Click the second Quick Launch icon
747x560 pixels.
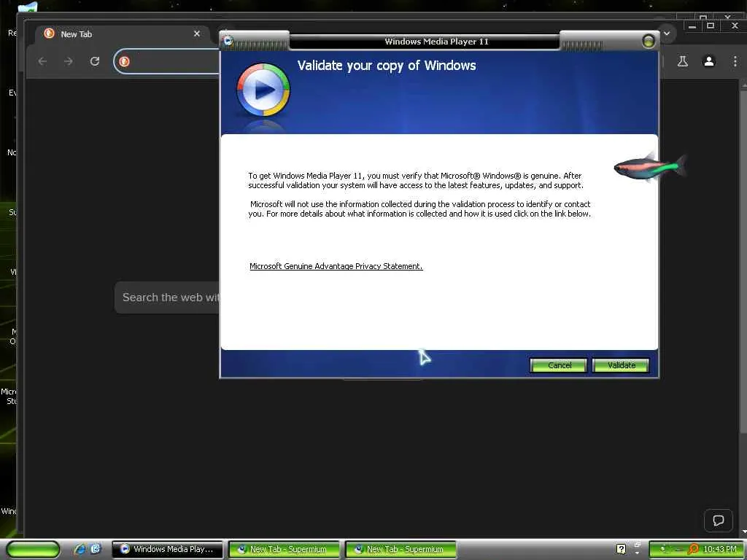click(96, 549)
